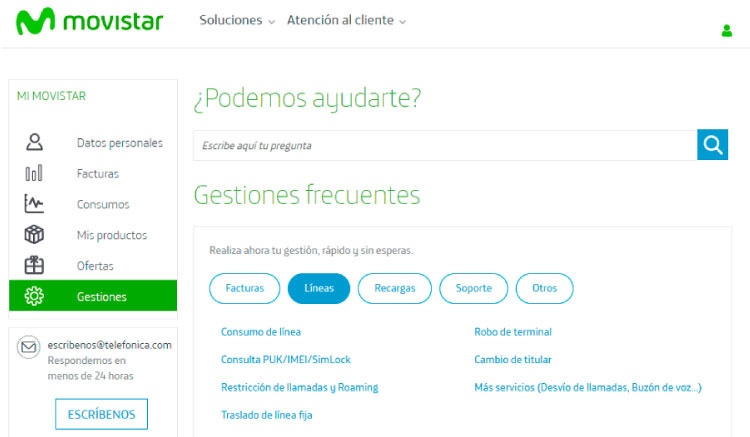This screenshot has height=437, width=750.
Task: Click the blue search magnifier button
Action: pos(713,144)
